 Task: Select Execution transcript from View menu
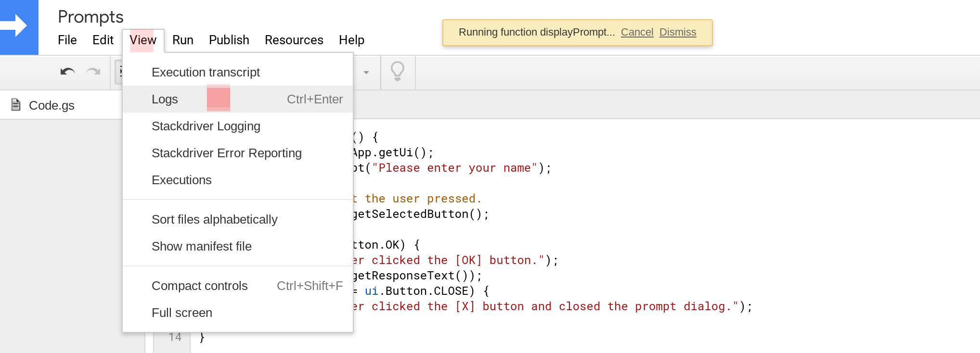[x=238, y=72]
